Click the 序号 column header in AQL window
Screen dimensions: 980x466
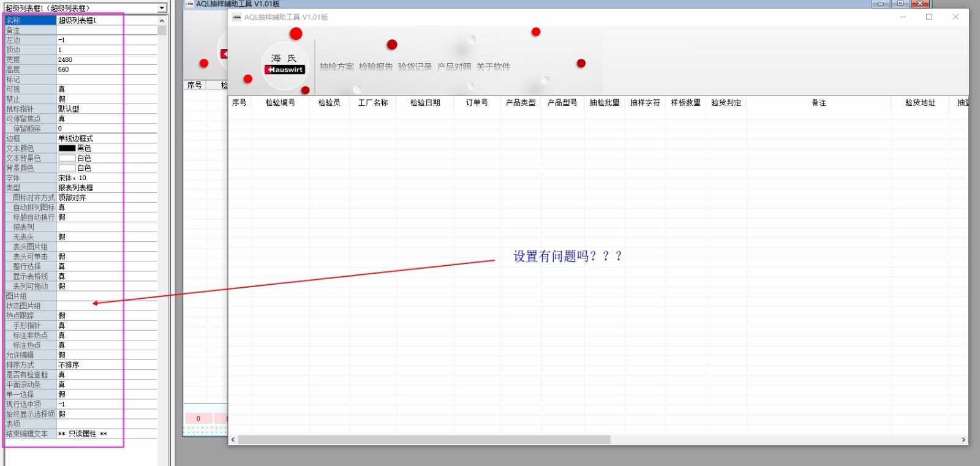(x=239, y=103)
